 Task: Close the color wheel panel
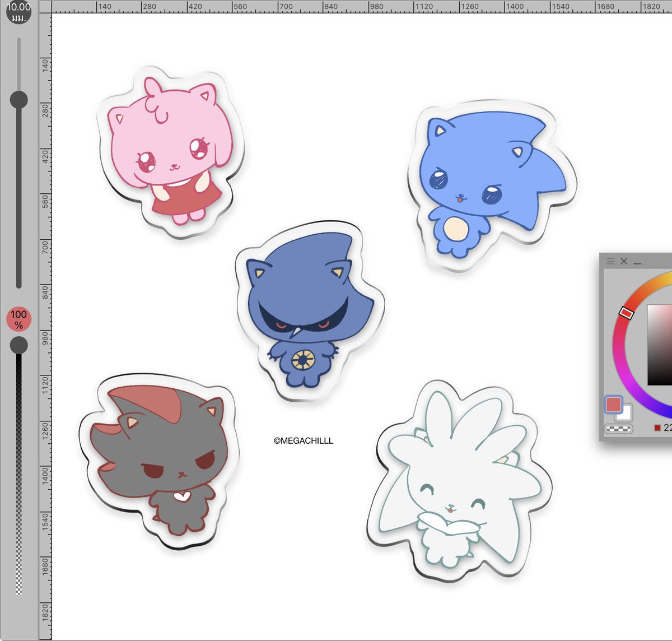[x=624, y=261]
